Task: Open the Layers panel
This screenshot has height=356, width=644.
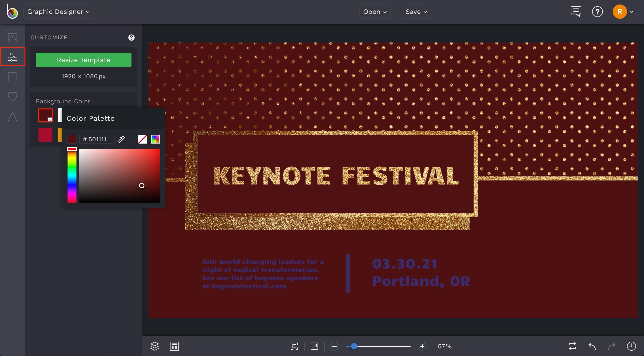Action: point(155,346)
